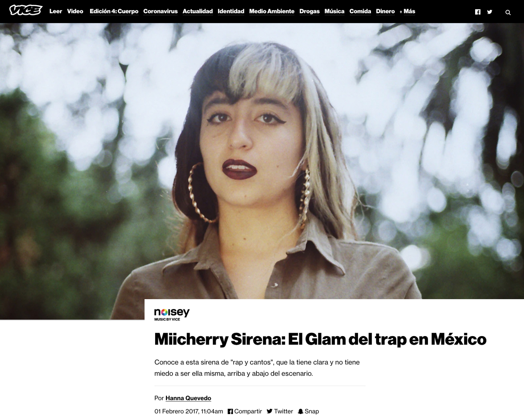
Task: Share article via Snap icon
Action: pyautogui.click(x=308, y=411)
